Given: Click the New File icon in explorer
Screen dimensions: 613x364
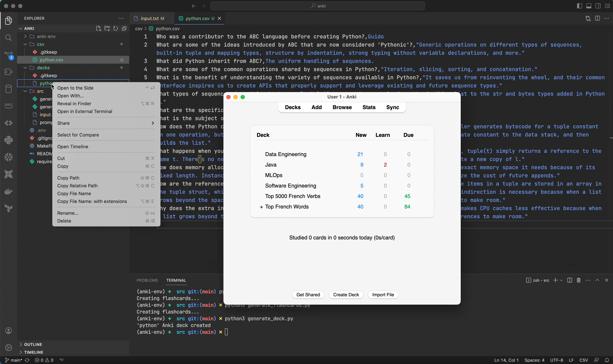Looking at the screenshot, I should click(x=99, y=28).
